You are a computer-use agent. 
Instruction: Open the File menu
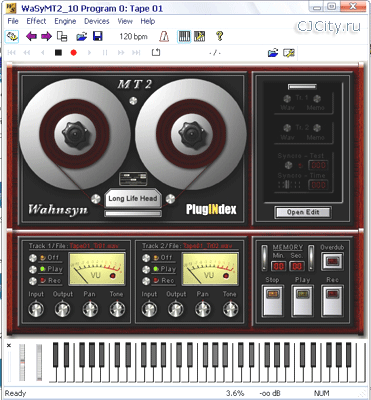pos(13,21)
